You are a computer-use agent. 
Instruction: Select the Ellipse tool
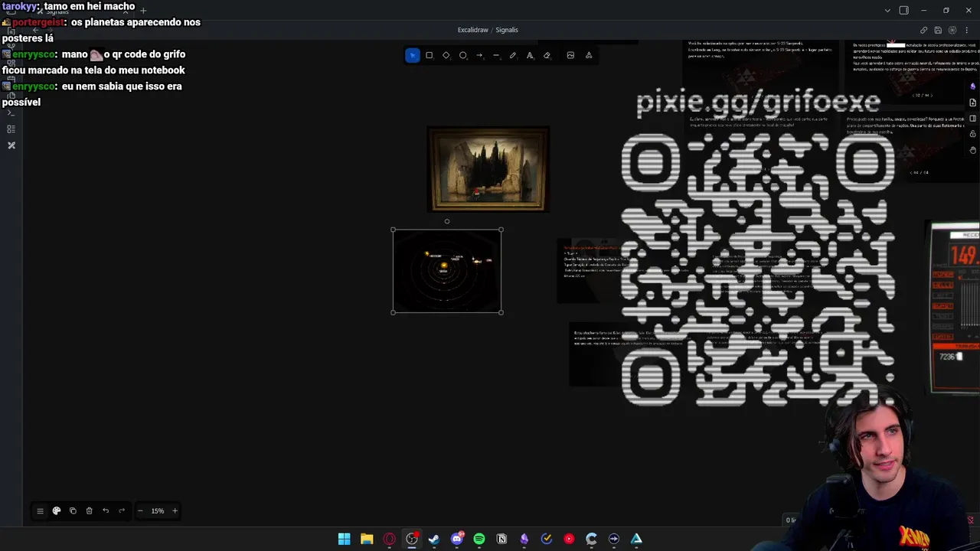coord(463,55)
